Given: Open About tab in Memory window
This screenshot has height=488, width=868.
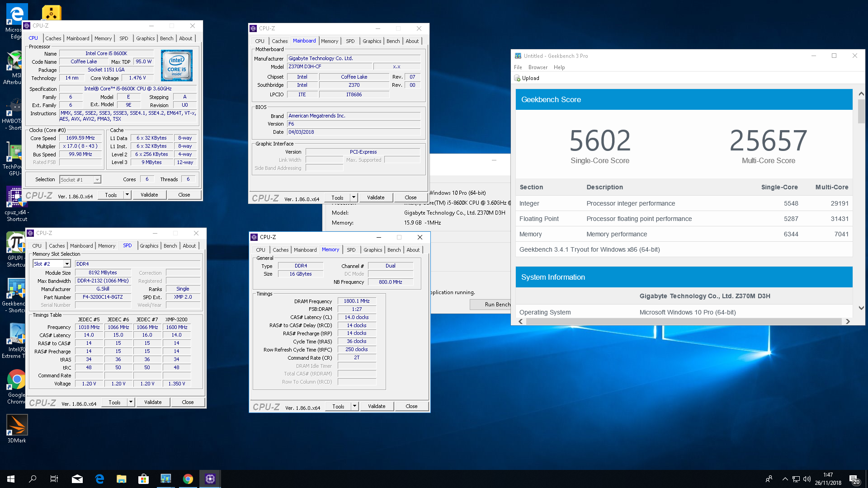Looking at the screenshot, I should pos(413,250).
